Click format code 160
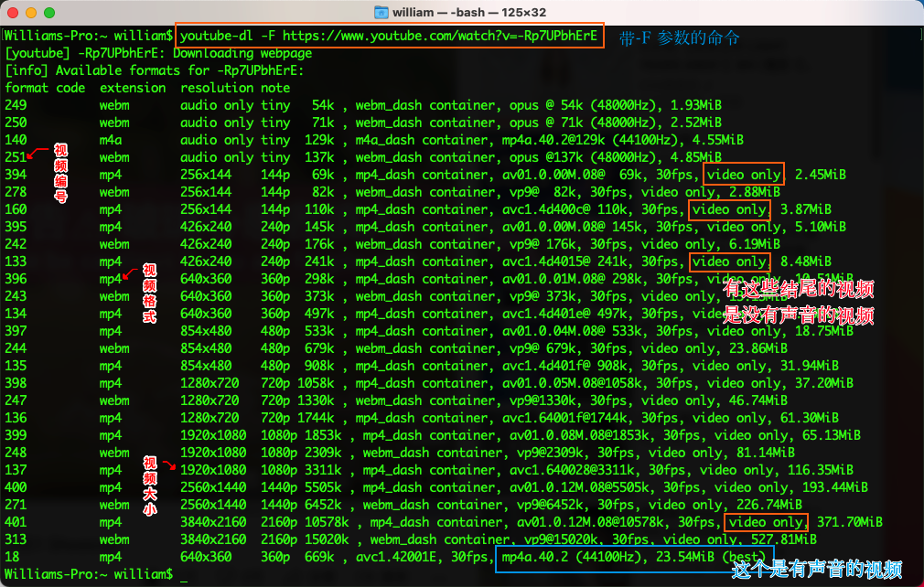 pyautogui.click(x=16, y=209)
